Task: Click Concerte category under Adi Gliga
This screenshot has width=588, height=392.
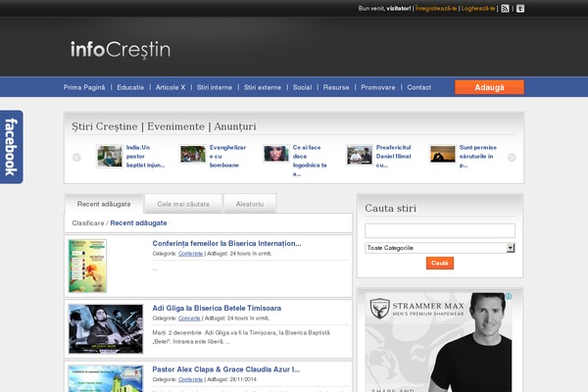Action: 189,318
